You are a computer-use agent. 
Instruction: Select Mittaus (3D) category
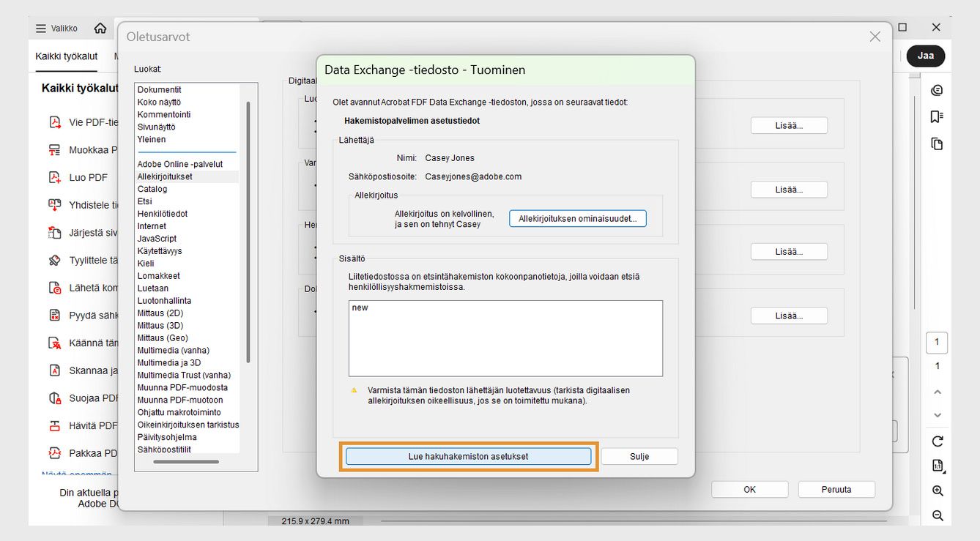[x=160, y=326]
